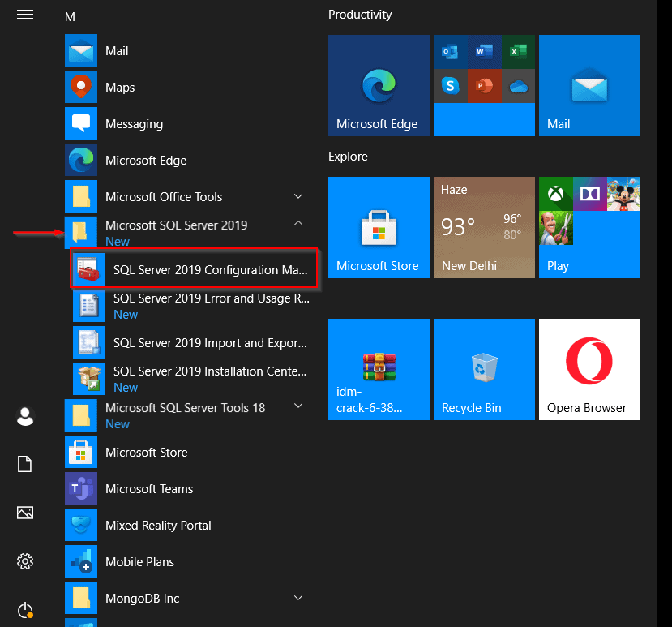The height and width of the screenshot is (627, 672).
Task: Open Documents from the sidebar
Action: click(x=25, y=464)
